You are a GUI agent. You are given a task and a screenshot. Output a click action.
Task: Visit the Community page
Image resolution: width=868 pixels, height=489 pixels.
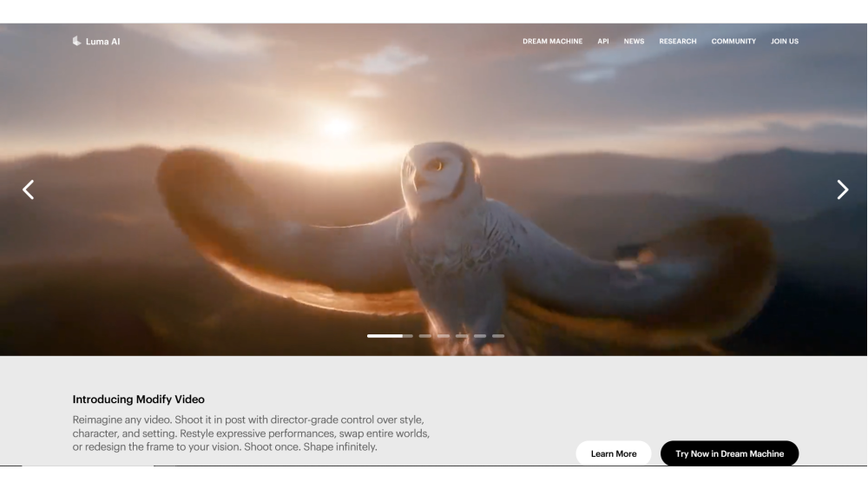[733, 42]
